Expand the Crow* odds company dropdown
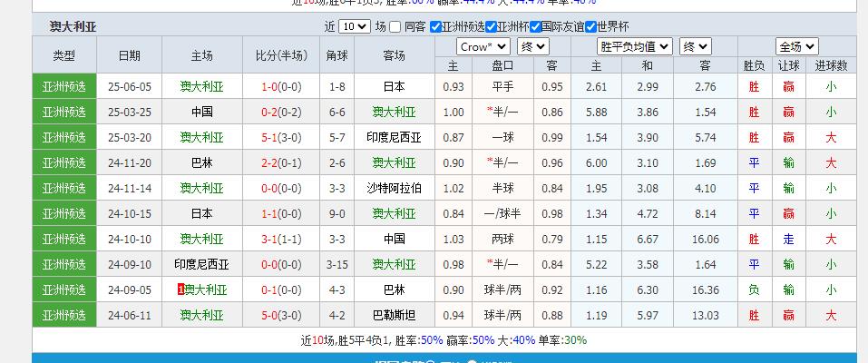Image resolution: width=868 pixels, height=363 pixels. 483,46
